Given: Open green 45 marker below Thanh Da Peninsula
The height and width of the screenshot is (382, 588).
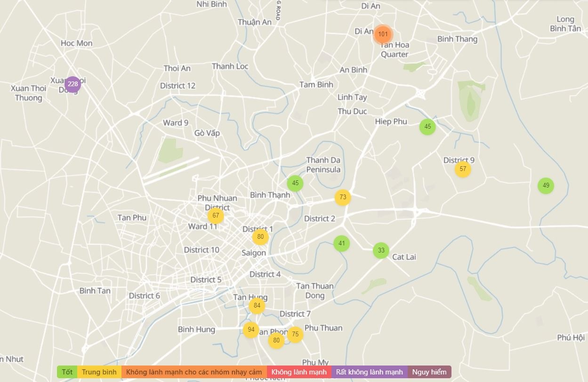Looking at the screenshot, I should [x=295, y=183].
